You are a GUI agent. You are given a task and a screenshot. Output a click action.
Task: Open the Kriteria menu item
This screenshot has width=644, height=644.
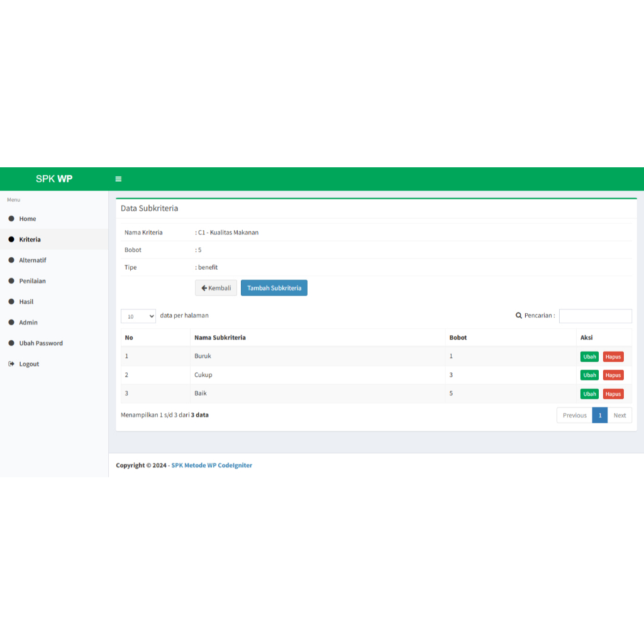(30, 240)
